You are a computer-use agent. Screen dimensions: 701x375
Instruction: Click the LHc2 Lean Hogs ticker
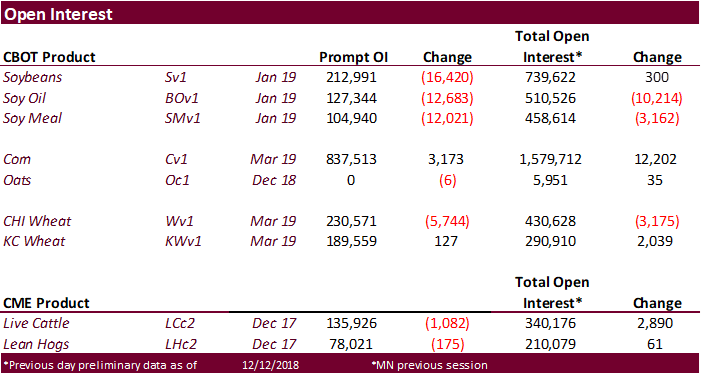(x=180, y=343)
